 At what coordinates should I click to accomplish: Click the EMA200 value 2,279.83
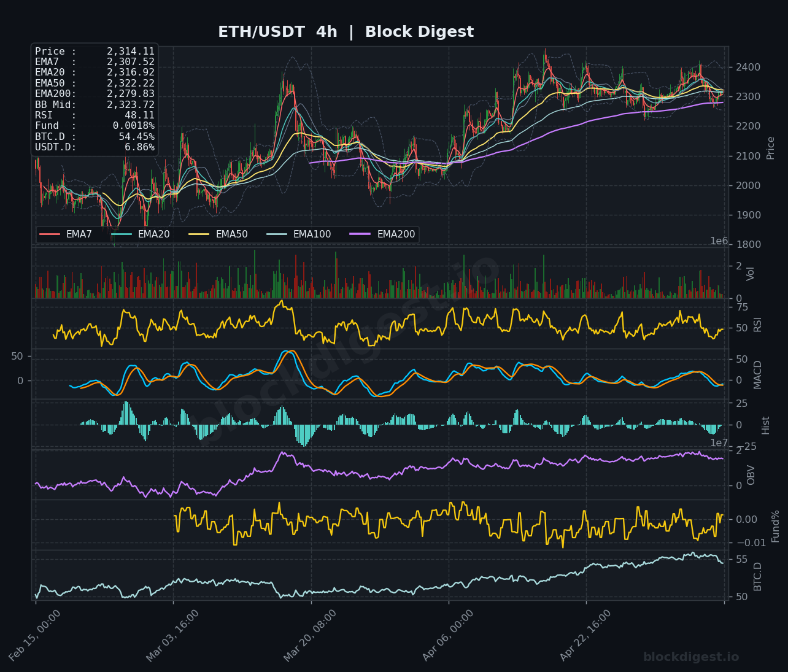tap(131, 94)
